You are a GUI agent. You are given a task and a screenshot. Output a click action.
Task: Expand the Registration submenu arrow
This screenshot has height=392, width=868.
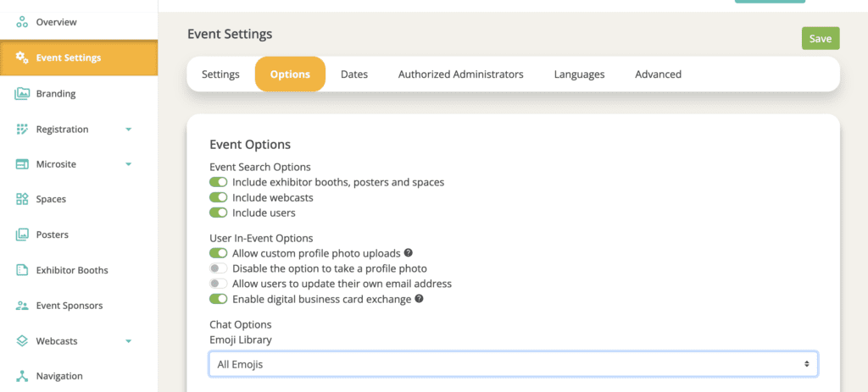tap(128, 130)
